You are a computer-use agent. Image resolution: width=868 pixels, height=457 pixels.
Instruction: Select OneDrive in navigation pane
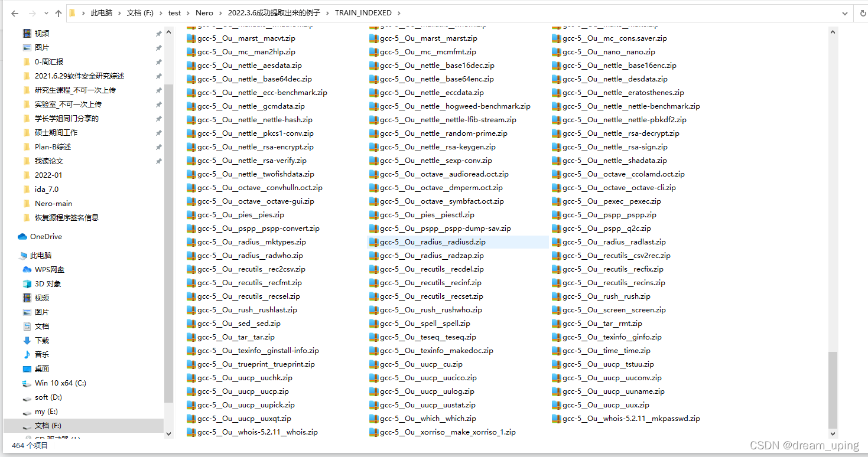46,237
